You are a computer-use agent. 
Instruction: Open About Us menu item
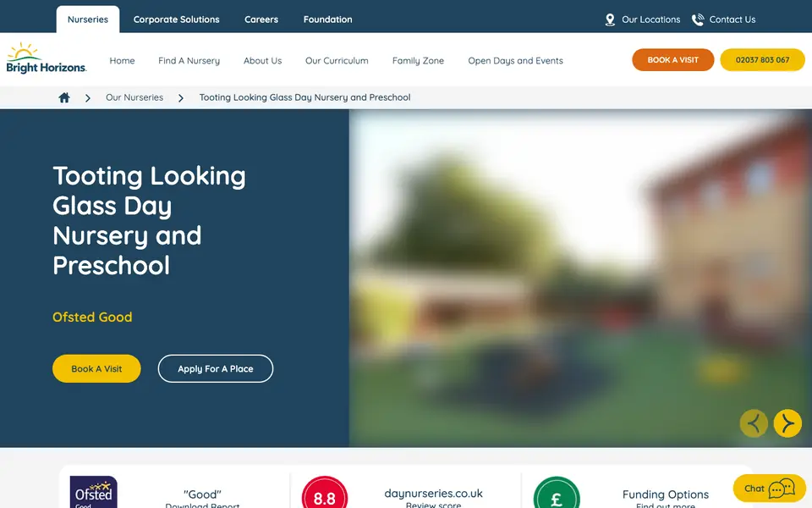262,61
